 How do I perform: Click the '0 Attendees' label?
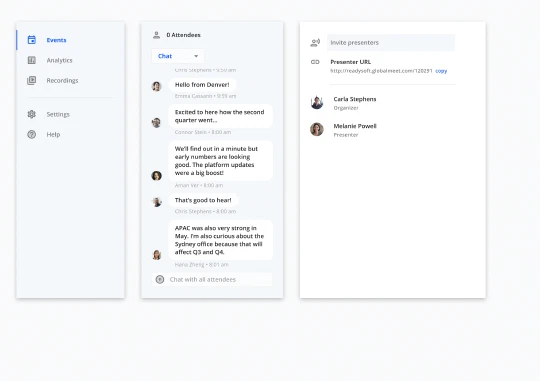[183, 35]
